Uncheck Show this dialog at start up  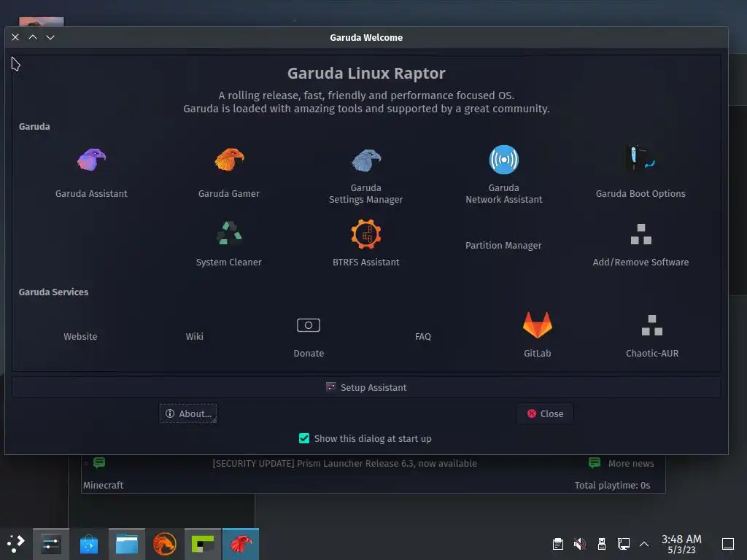pyautogui.click(x=304, y=438)
